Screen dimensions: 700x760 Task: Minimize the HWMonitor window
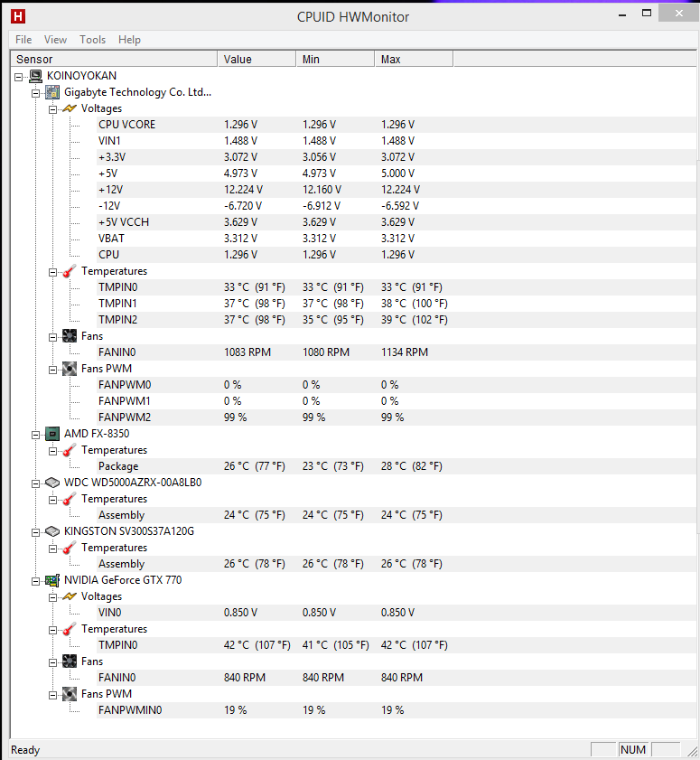coord(622,14)
